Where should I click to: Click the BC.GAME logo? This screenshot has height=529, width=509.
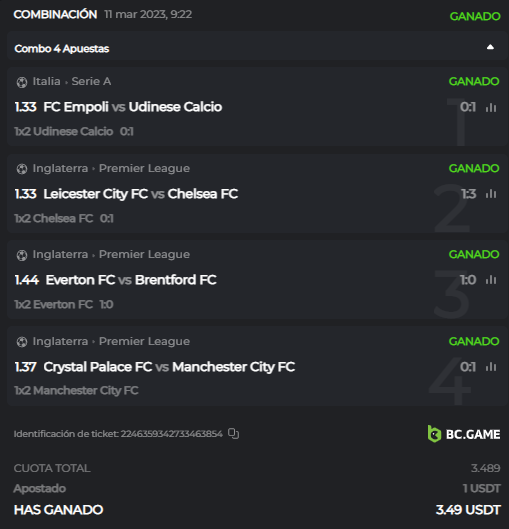(x=464, y=434)
